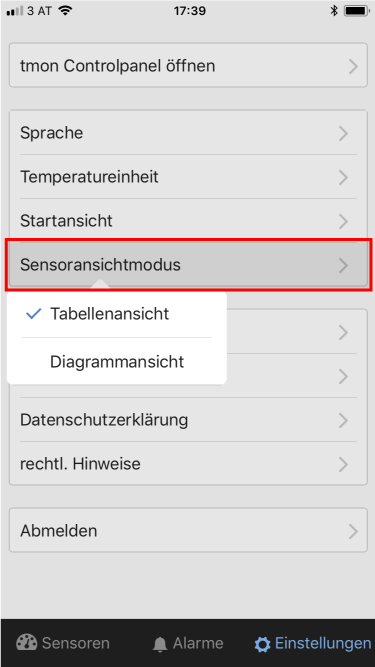This screenshot has height=667, width=375.
Task: Open the Sprache setting
Action: (188, 133)
